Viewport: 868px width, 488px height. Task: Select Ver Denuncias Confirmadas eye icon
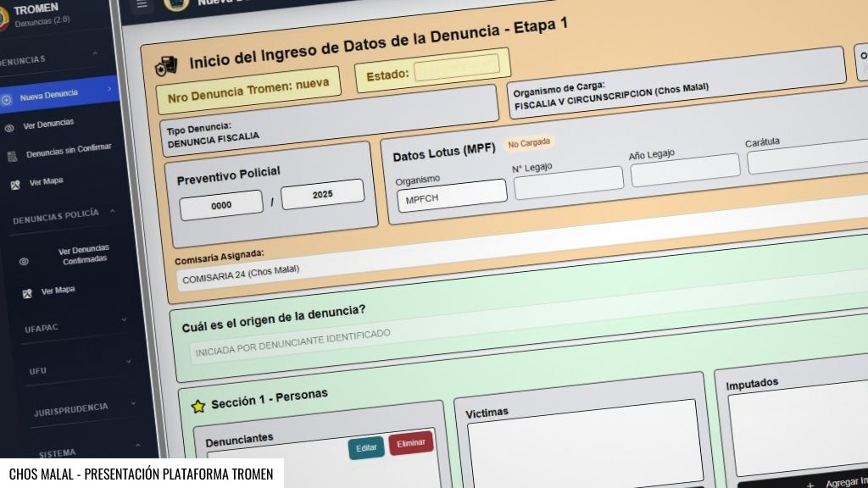coord(22,261)
